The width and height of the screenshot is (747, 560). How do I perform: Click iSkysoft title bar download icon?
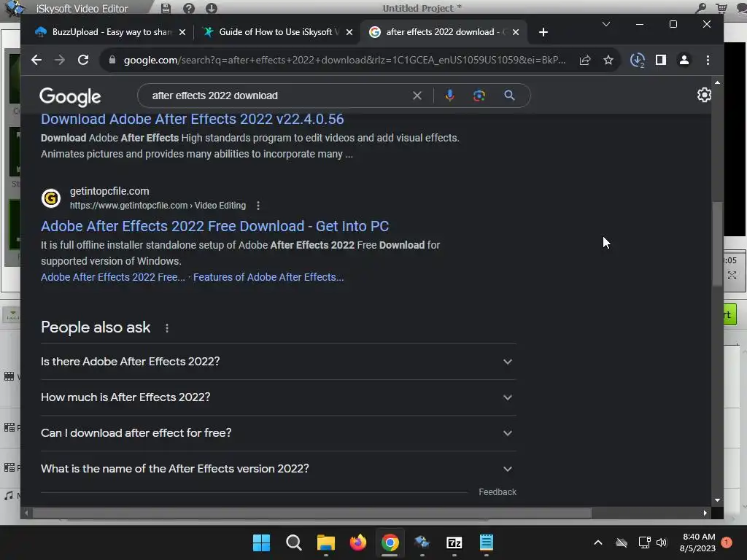point(212,8)
